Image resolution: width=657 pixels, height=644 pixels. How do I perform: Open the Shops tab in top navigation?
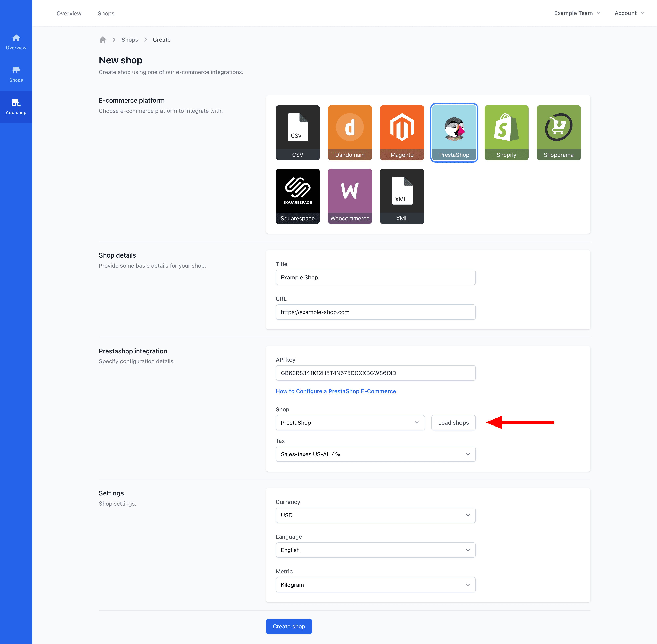point(106,13)
